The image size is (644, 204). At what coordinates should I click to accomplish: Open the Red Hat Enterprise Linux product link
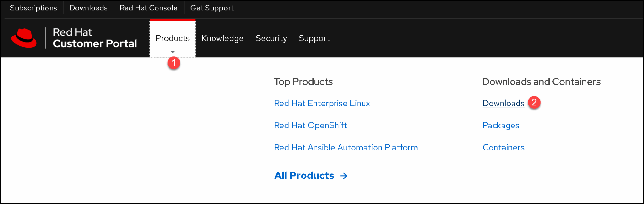click(x=322, y=103)
